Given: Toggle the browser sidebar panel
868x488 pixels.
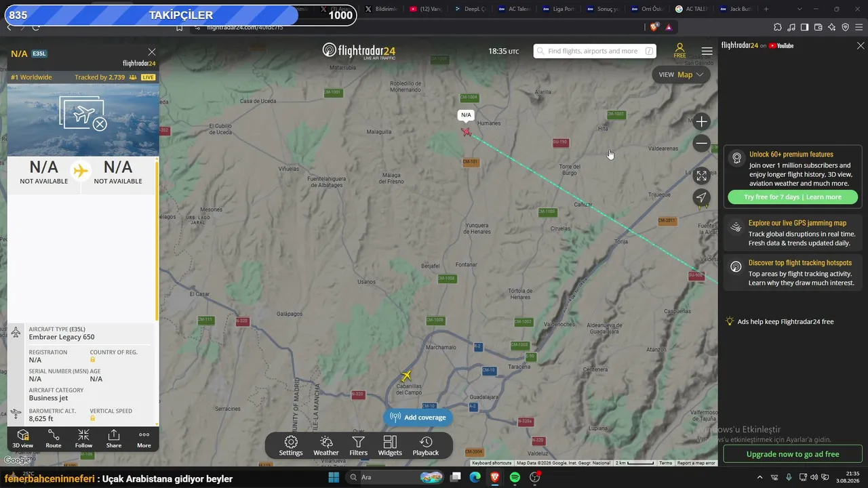Looking at the screenshot, I should 804,27.
